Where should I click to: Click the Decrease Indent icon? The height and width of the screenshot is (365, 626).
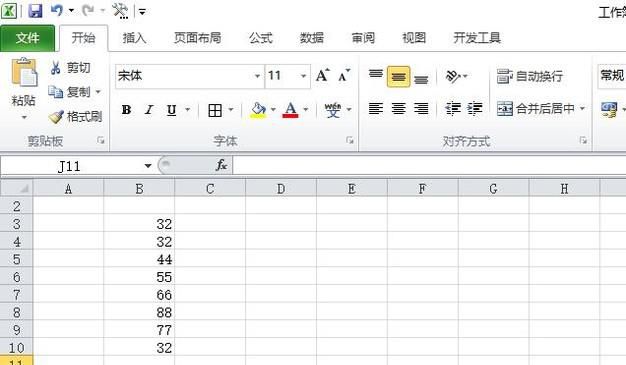click(453, 109)
